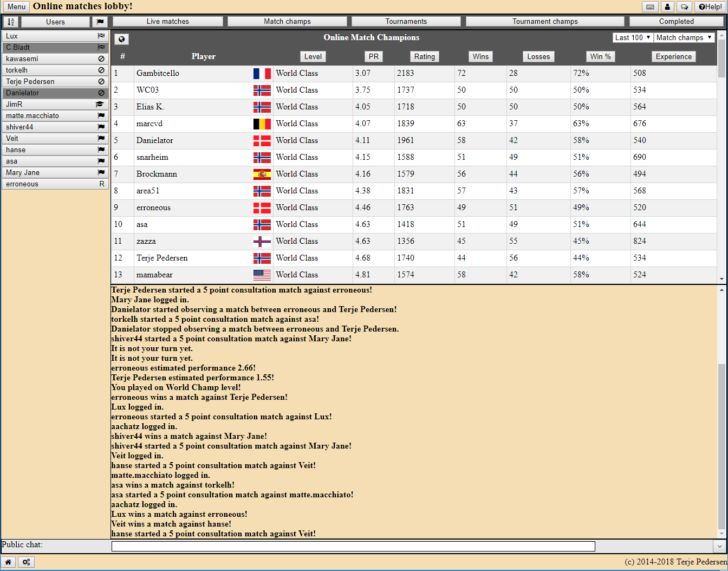Sort the users list alphabetically
This screenshot has height=571, width=728.
(11, 22)
